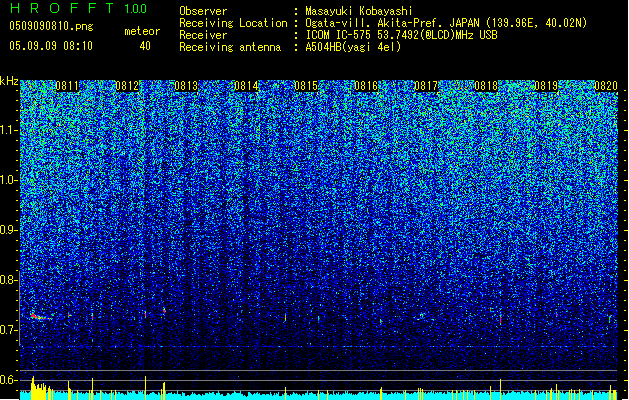This screenshot has width=629, height=400.
Task: Click the Receiver label
Action: coord(203,35)
